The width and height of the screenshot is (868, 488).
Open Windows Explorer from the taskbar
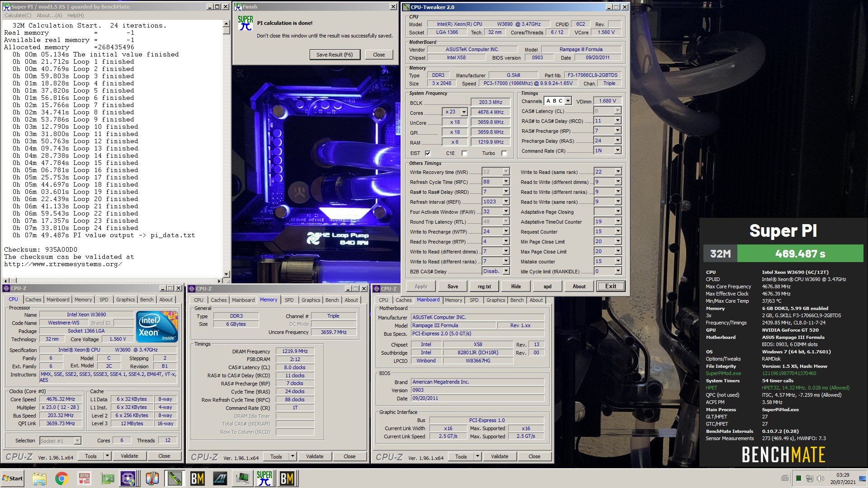click(39, 479)
